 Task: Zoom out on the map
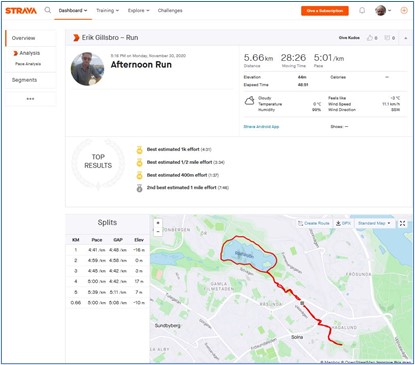click(x=158, y=231)
